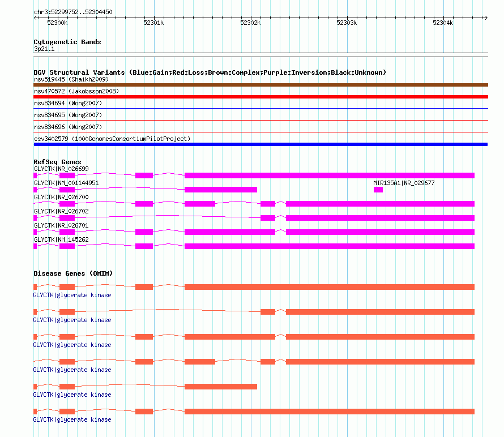
Task: Click the nsv519445 (Shaikh2009) label
Action: 71,79
